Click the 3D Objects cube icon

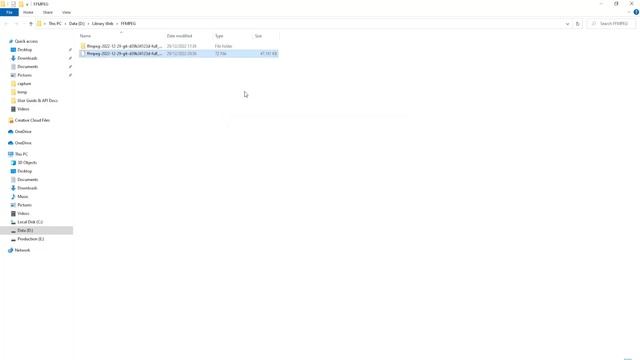tap(13, 163)
